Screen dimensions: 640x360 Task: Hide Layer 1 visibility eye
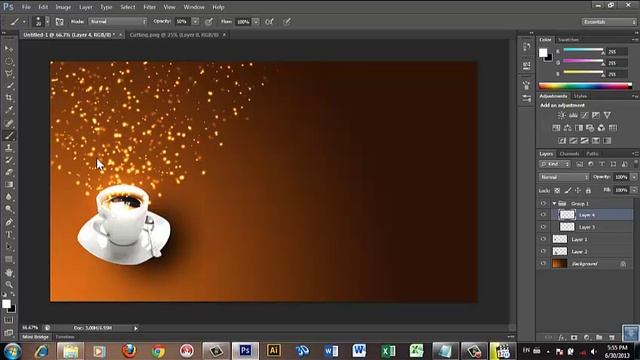[x=543, y=239]
